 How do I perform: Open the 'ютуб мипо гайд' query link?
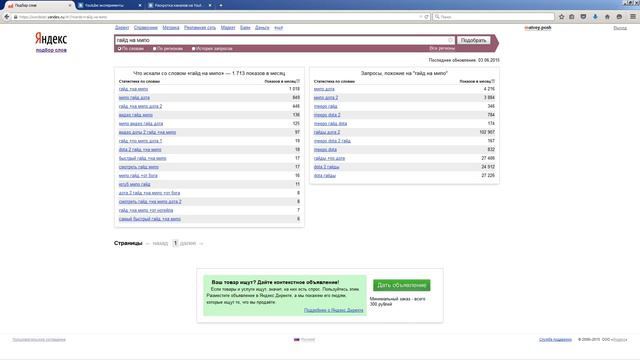[134, 184]
